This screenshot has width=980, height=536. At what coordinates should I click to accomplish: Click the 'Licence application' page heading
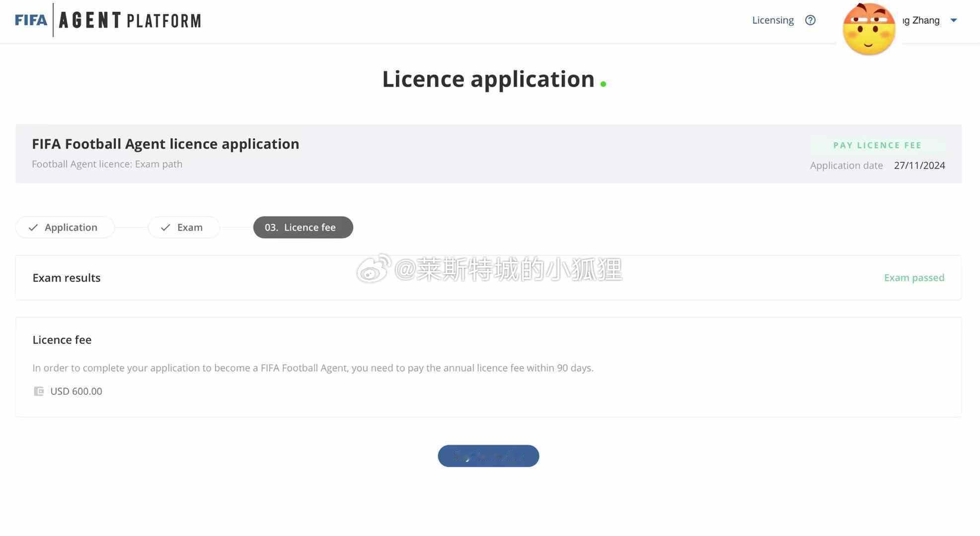pyautogui.click(x=488, y=79)
